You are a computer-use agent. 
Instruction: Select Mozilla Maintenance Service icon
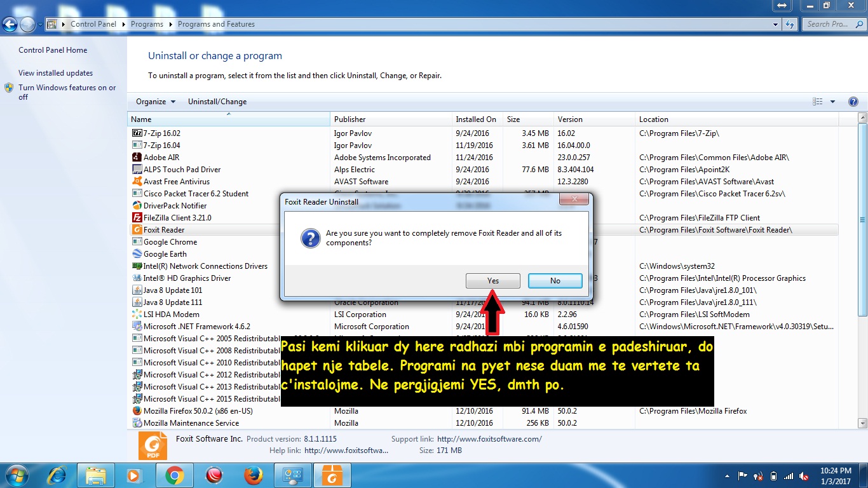pyautogui.click(x=137, y=423)
